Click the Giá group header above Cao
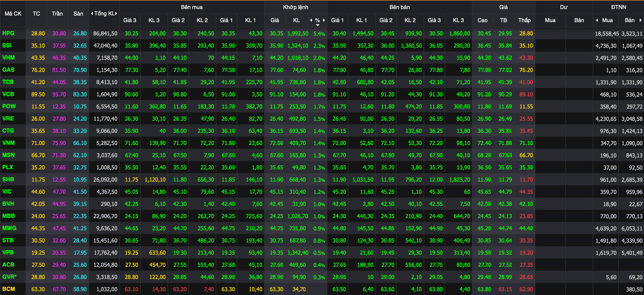This screenshot has height=295, width=644. click(x=503, y=7)
